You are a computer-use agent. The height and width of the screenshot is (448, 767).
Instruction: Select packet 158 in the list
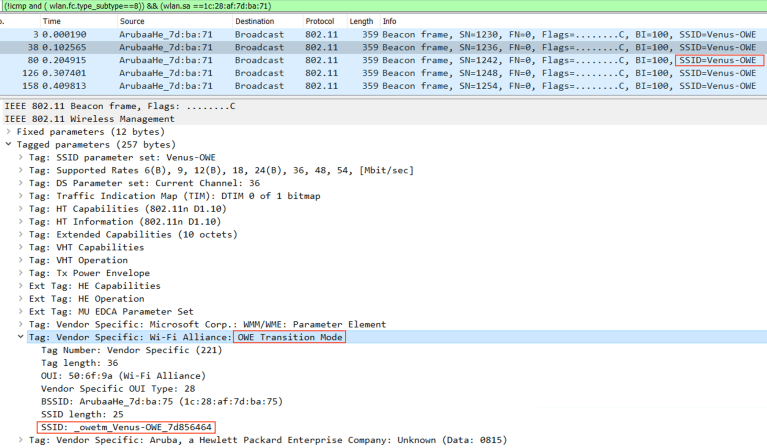pyautogui.click(x=300, y=86)
